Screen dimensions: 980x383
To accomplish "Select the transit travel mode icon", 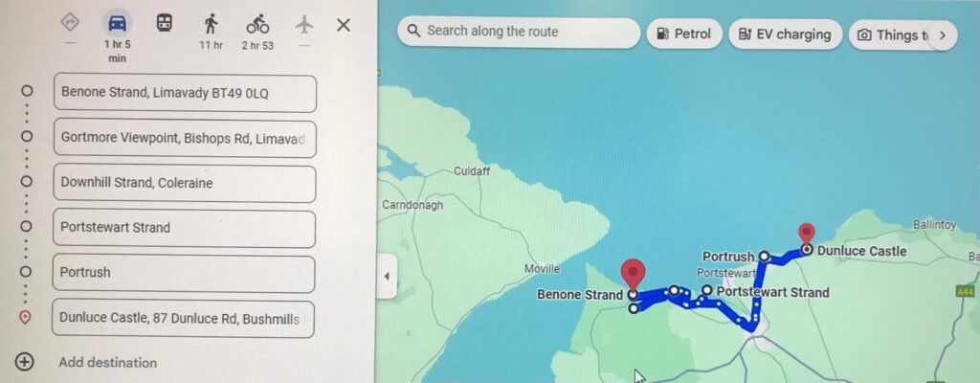I will 164,24.
